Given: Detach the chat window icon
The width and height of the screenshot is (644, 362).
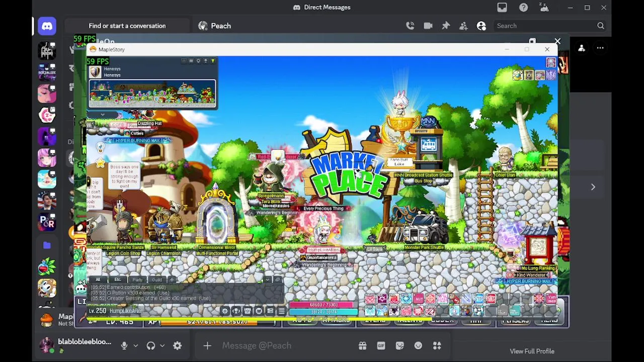Looking at the screenshot, I should tap(277, 280).
